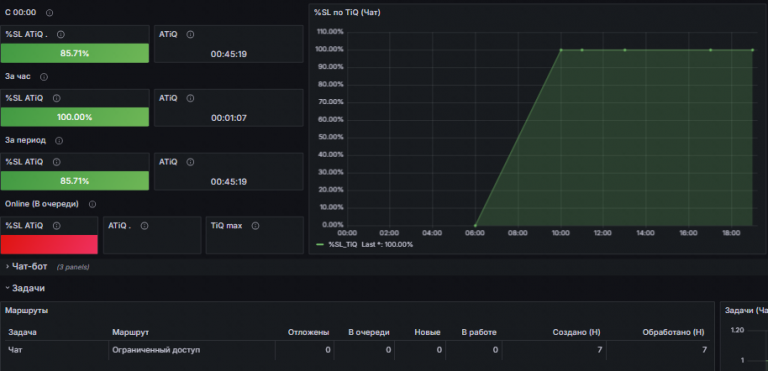Click the 100.00% y-axis label on chart

(x=331, y=49)
